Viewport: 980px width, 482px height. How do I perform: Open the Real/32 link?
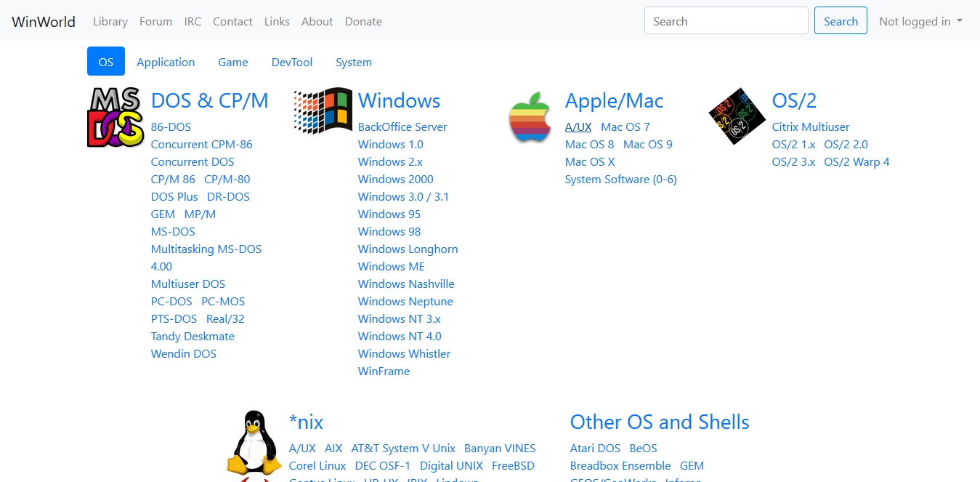point(225,318)
